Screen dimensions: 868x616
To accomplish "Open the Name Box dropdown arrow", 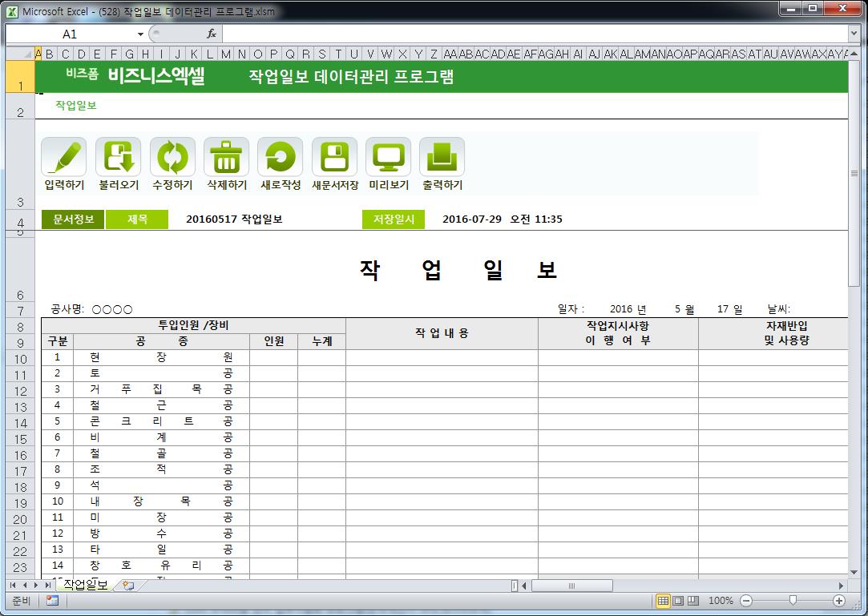I will click(140, 34).
